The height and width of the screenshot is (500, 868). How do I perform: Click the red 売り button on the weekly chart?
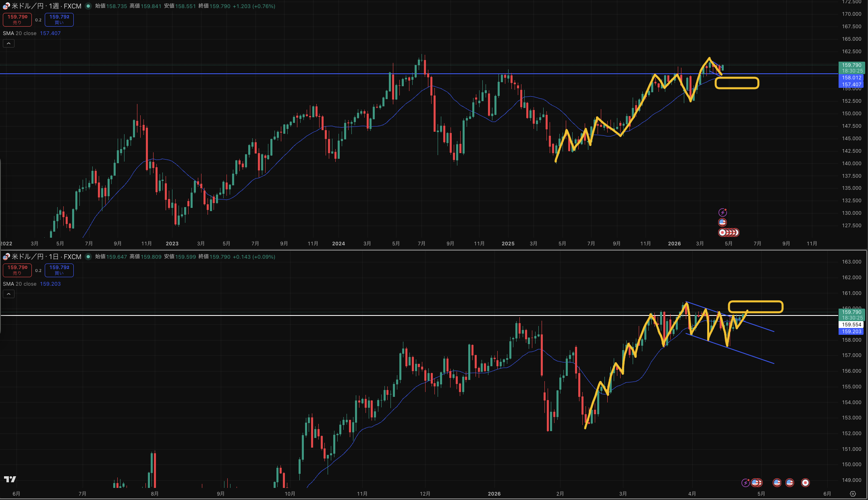(17, 19)
